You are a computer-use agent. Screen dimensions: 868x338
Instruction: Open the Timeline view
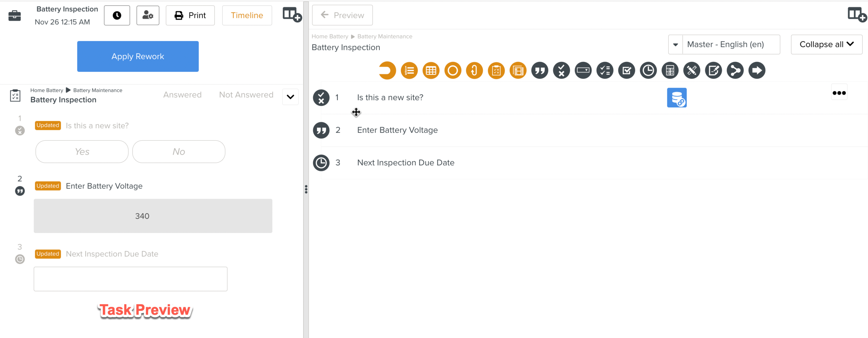coord(247,15)
